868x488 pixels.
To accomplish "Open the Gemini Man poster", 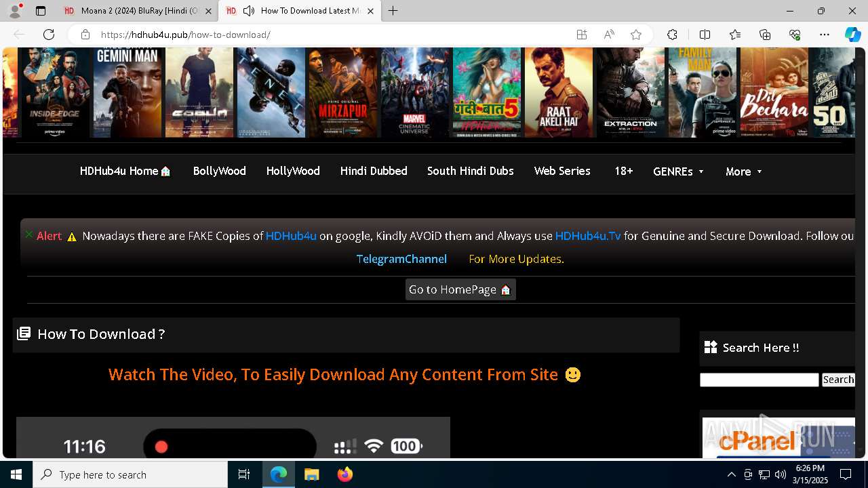I will 127,92.
